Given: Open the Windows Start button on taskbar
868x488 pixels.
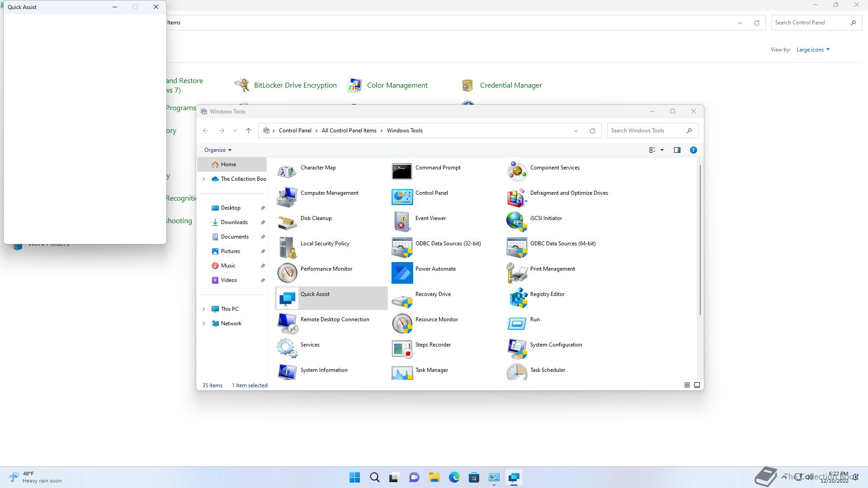Looking at the screenshot, I should click(x=355, y=477).
